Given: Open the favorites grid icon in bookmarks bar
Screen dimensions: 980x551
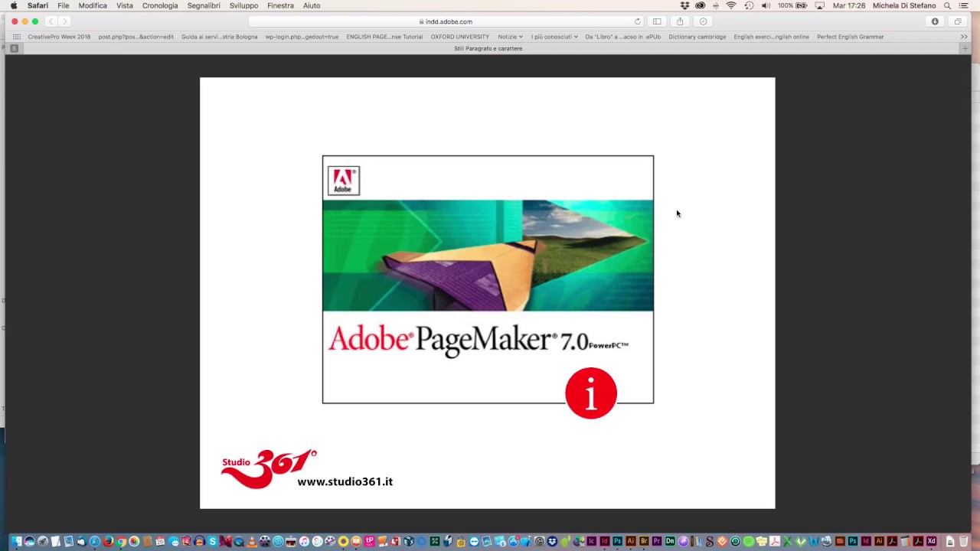Looking at the screenshot, I should tap(17, 37).
